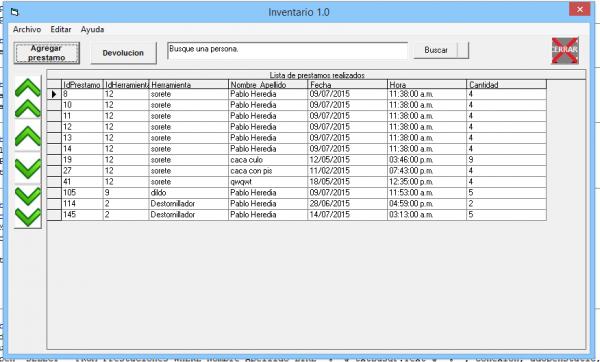
Task: Click the app icon in the title bar
Action: [15, 12]
